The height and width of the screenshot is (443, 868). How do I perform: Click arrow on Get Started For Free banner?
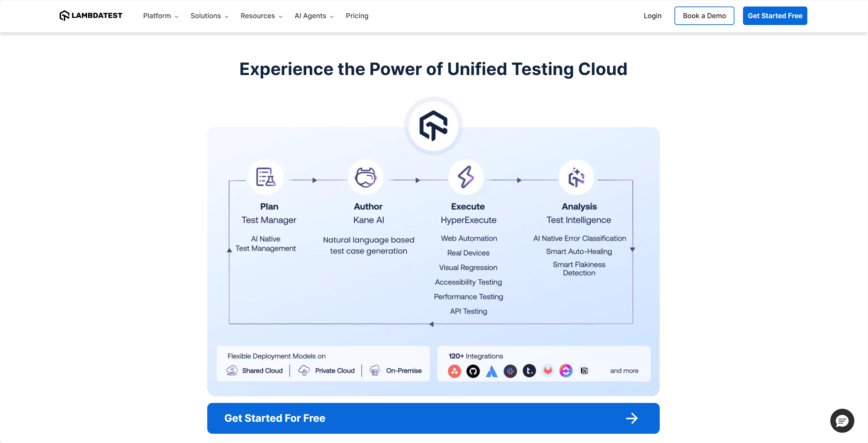[632, 418]
